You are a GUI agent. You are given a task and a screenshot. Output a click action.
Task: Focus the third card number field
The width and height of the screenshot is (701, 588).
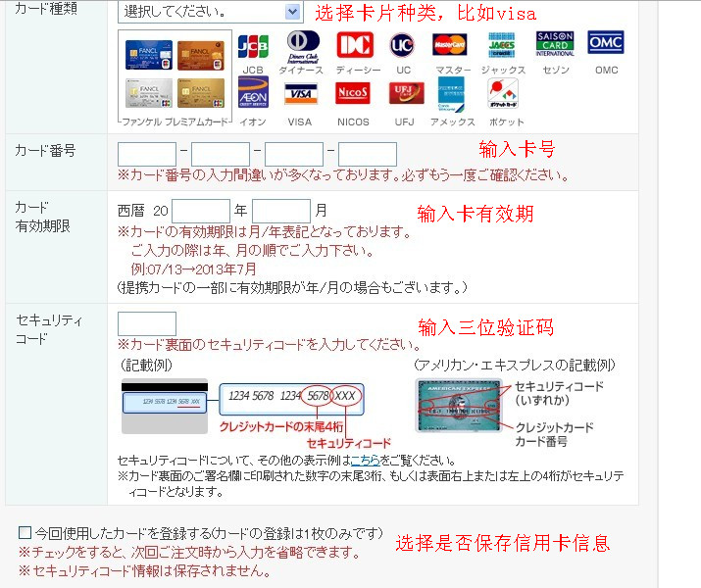coord(294,154)
